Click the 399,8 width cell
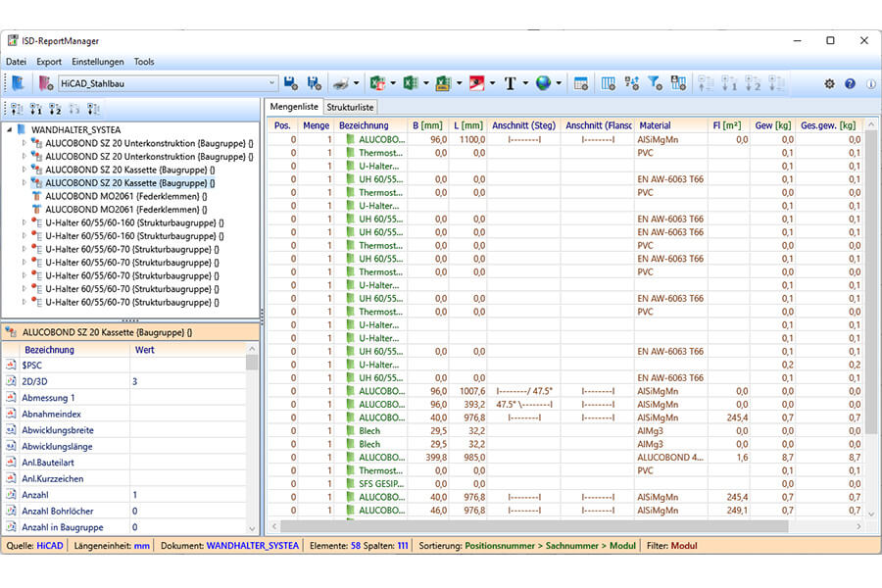This screenshot has height=588, width=882. pyautogui.click(x=436, y=458)
